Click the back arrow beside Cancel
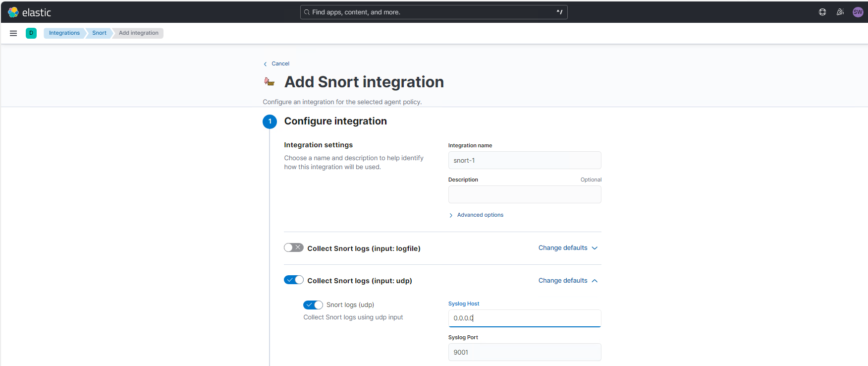This screenshot has height=366, width=868. click(265, 64)
